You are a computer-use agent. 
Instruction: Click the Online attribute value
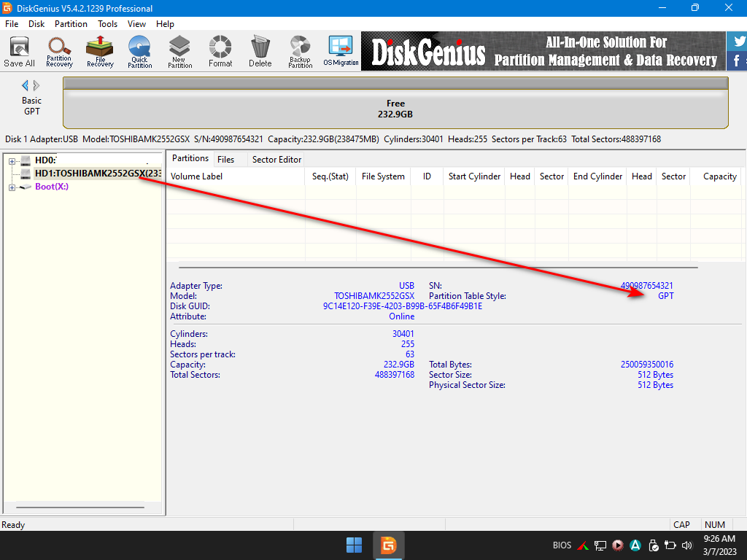[402, 316]
